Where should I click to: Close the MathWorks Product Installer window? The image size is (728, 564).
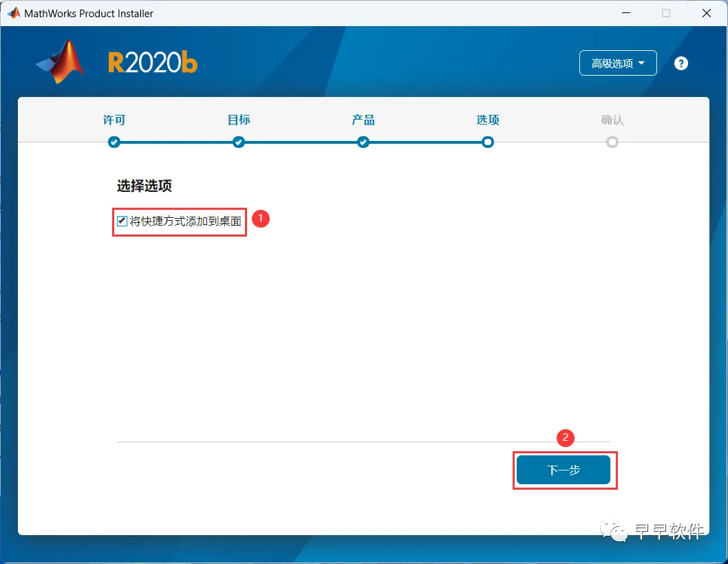point(706,13)
